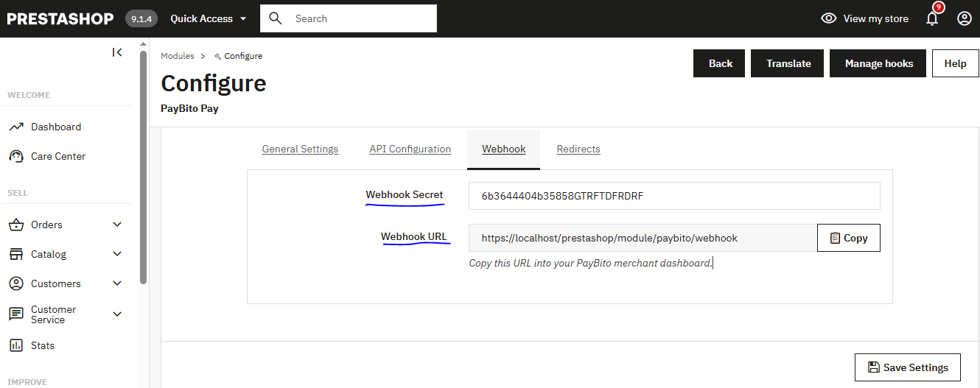Viewport: 980px width, 388px height.
Task: Click the 'Copy this URL into your PayBito' hint
Action: point(591,263)
